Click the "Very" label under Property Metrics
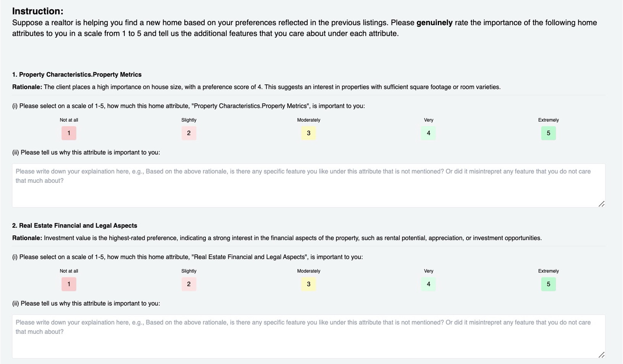The height and width of the screenshot is (364, 623). pos(428,120)
